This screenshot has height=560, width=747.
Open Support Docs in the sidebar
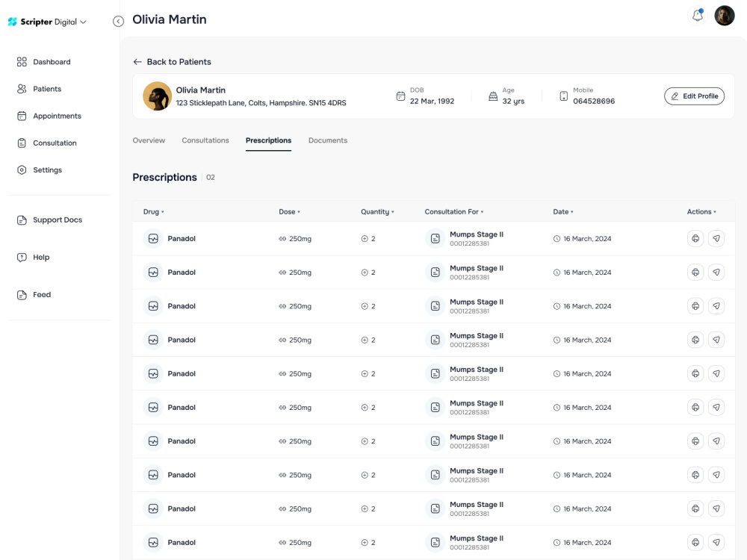click(x=49, y=220)
